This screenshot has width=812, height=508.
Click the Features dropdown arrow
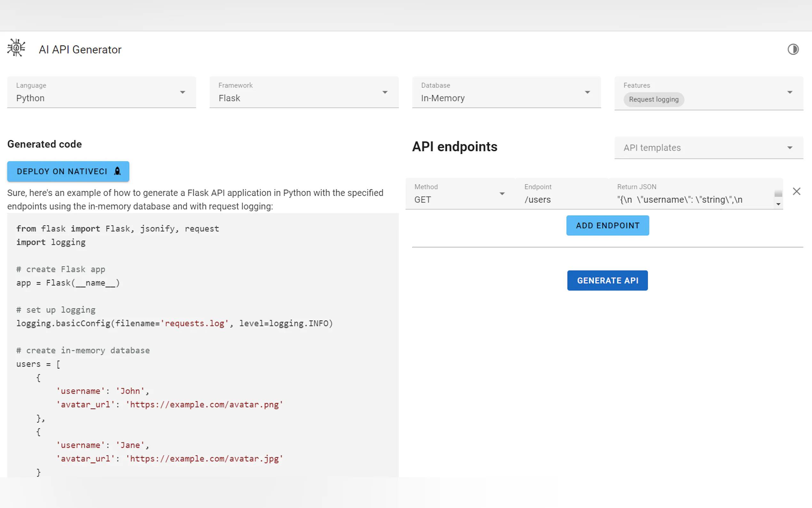pyautogui.click(x=790, y=92)
